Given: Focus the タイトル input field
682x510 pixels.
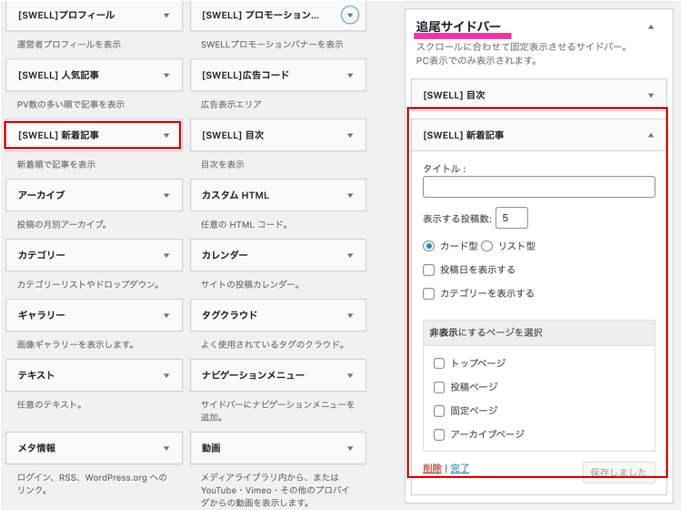Looking at the screenshot, I should [539, 187].
